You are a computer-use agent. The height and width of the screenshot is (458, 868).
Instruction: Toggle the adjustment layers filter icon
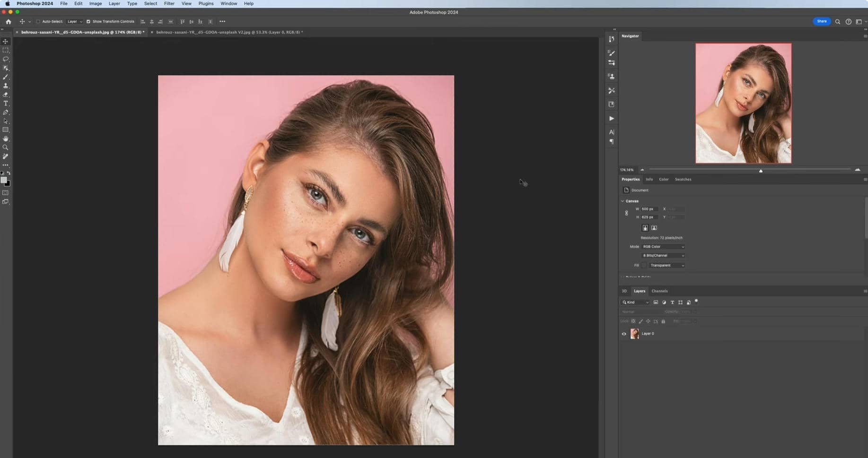pyautogui.click(x=664, y=302)
